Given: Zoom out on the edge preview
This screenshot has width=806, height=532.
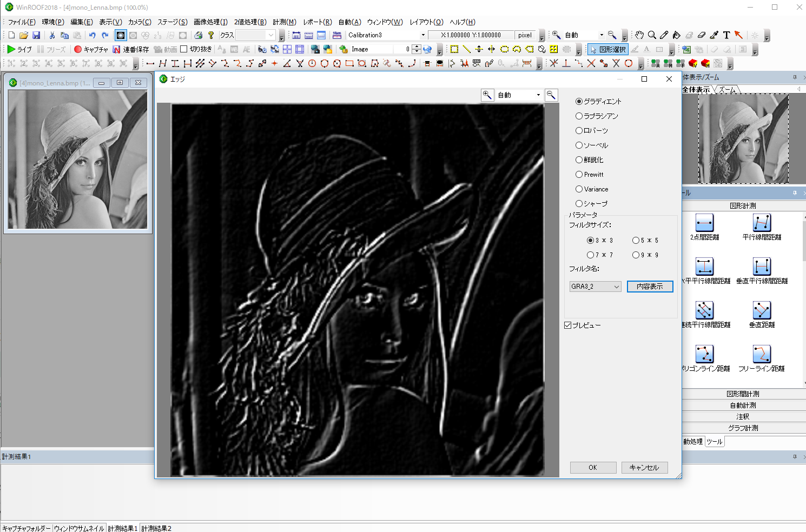Looking at the screenshot, I should click(x=551, y=95).
